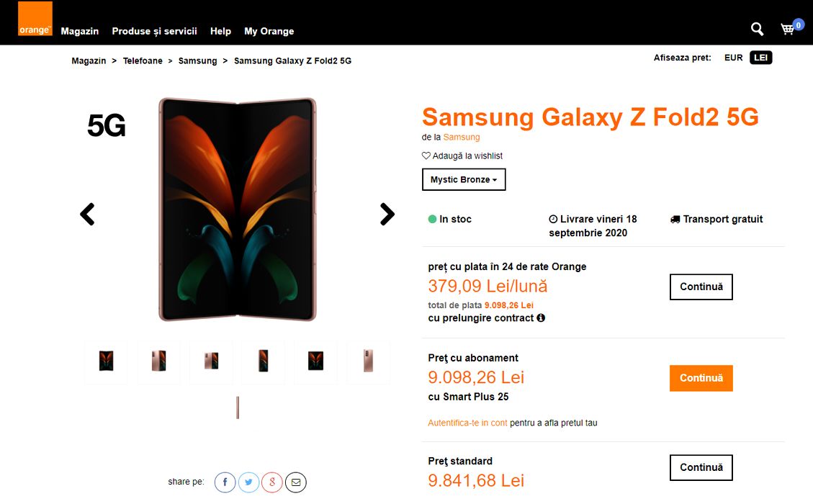The height and width of the screenshot is (504, 813).
Task: Select the first product thumbnail
Action: (107, 361)
